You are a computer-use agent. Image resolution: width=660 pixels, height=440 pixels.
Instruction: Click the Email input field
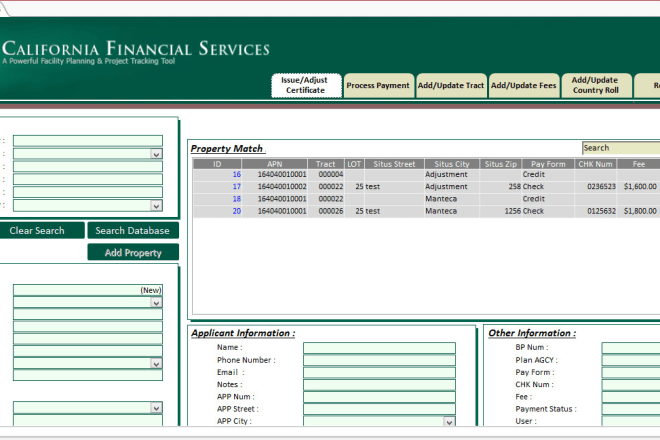[x=379, y=372]
